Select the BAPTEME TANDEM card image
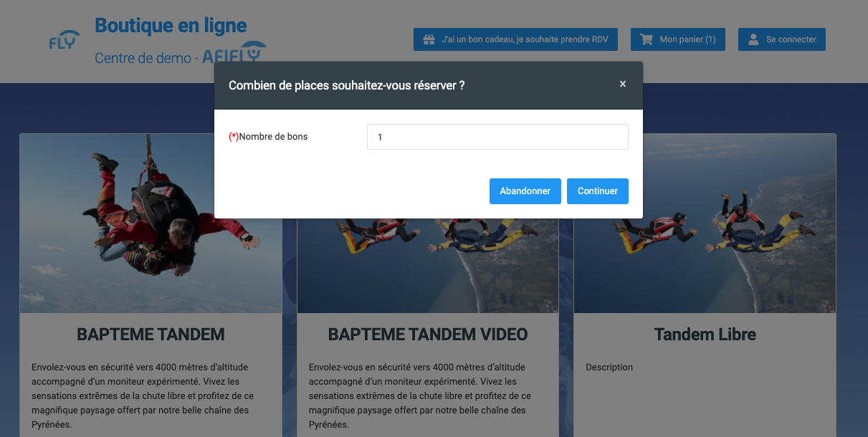Screen dimensions: 868x437 [151, 224]
